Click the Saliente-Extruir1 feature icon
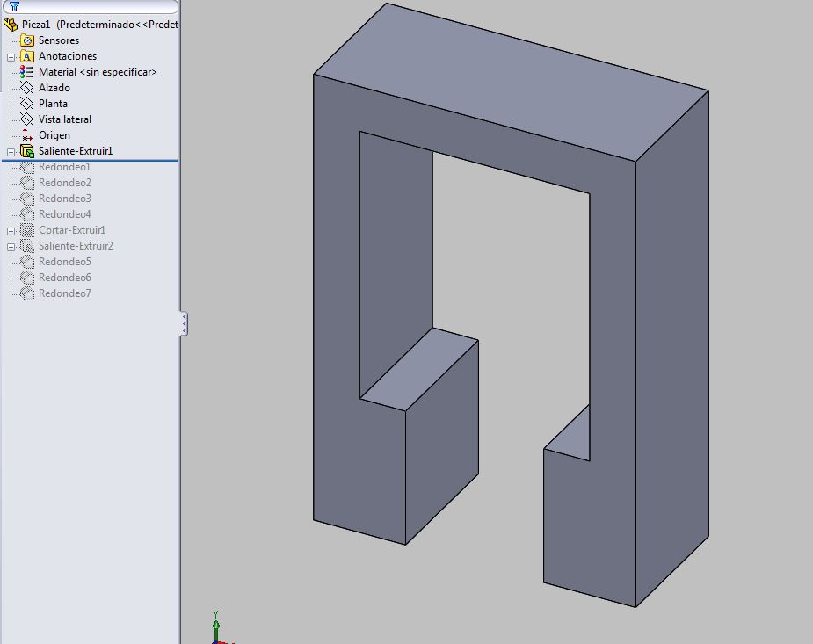 coord(27,151)
